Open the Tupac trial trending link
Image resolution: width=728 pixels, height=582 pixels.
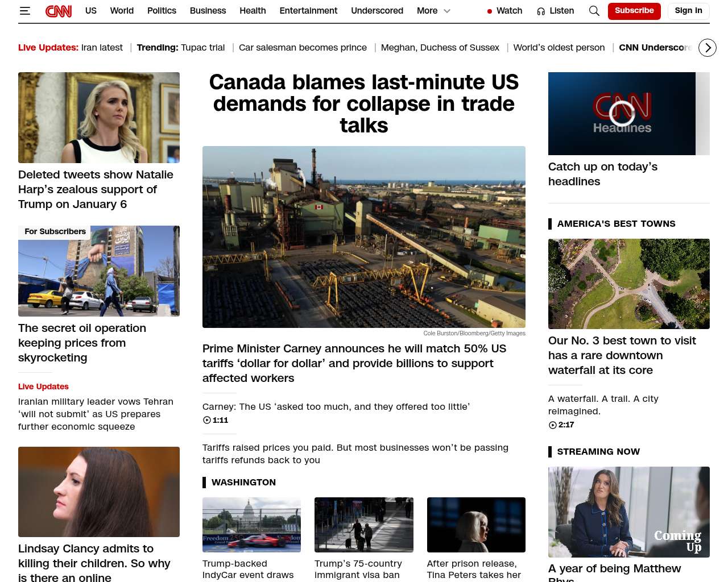point(202,48)
